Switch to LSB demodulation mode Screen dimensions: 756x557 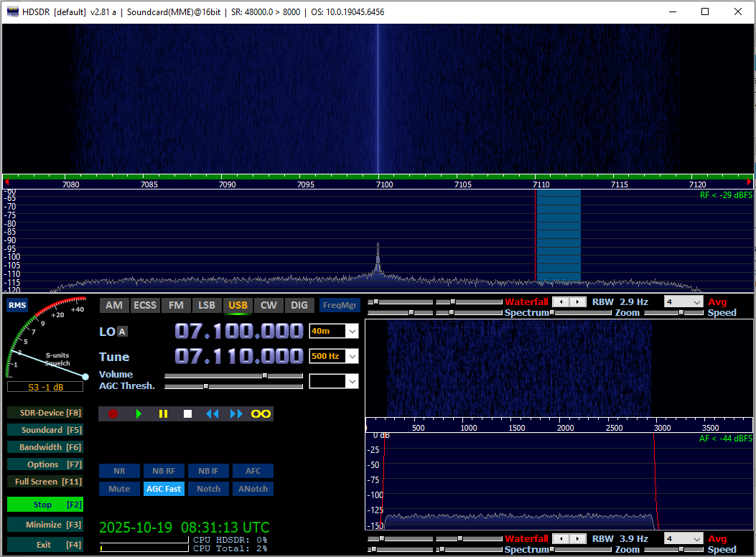(207, 305)
